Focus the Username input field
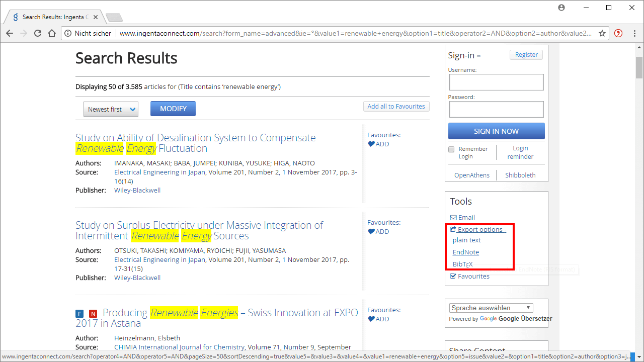Viewport: 644px width, 362px height. pos(496,82)
